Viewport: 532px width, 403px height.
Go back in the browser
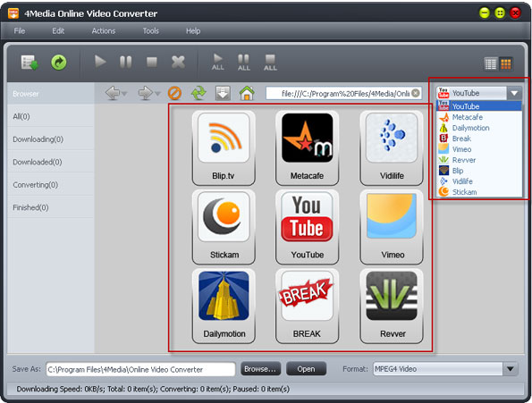click(x=113, y=93)
